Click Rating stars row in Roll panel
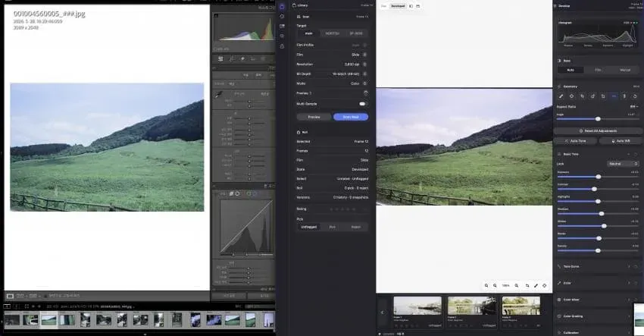644x336 pixels. pyautogui.click(x=332, y=209)
